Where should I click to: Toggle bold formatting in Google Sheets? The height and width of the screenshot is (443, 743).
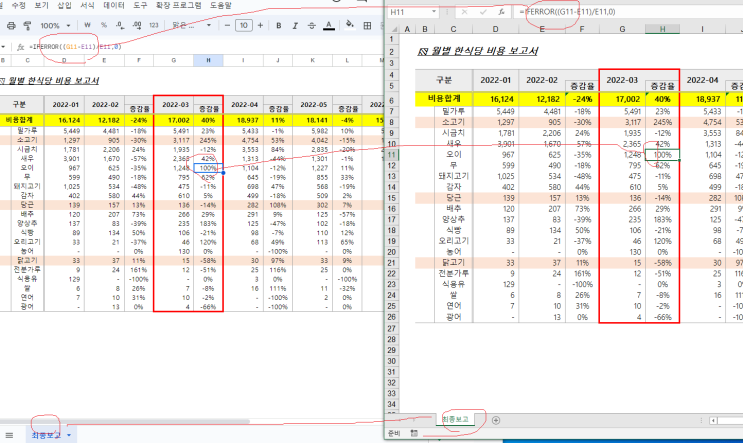tap(279, 26)
